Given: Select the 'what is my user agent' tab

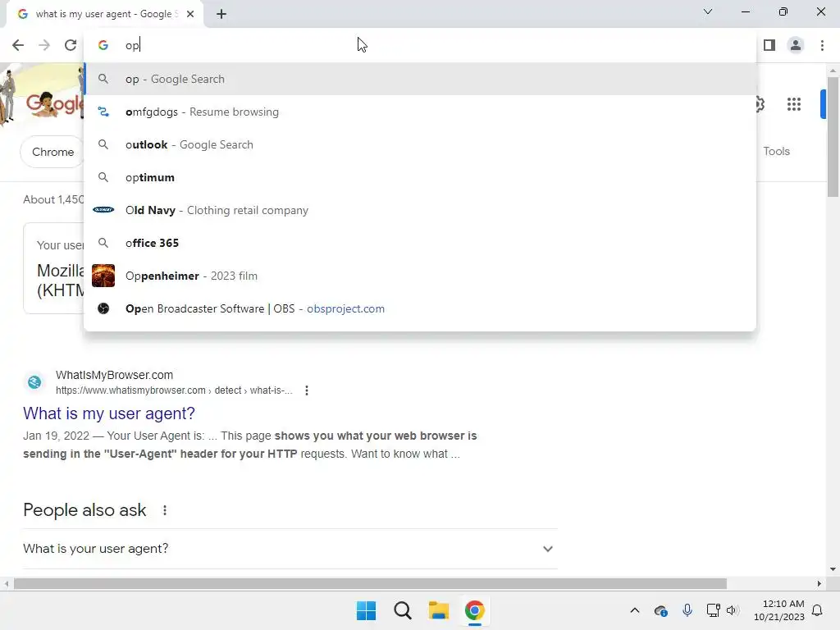Looking at the screenshot, I should (104, 14).
